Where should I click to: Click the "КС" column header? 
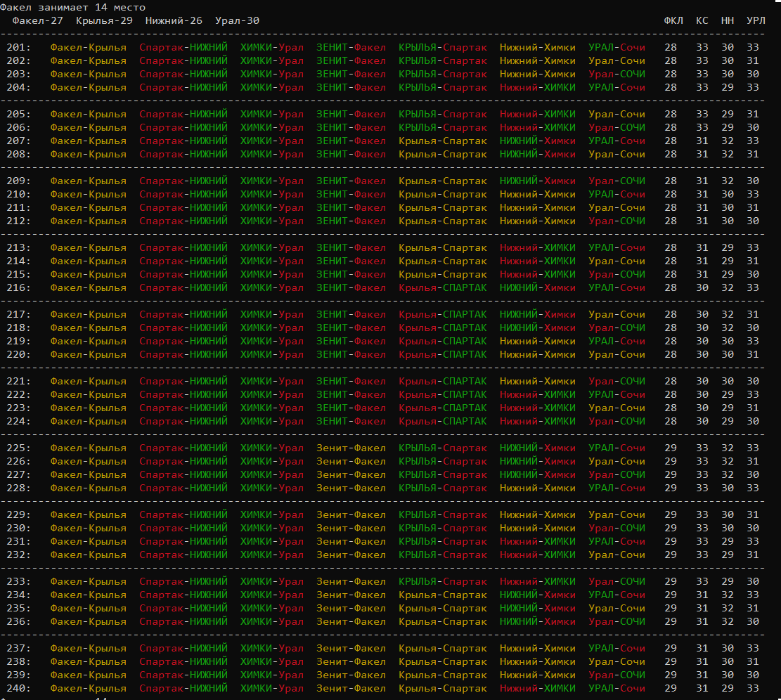tap(702, 20)
